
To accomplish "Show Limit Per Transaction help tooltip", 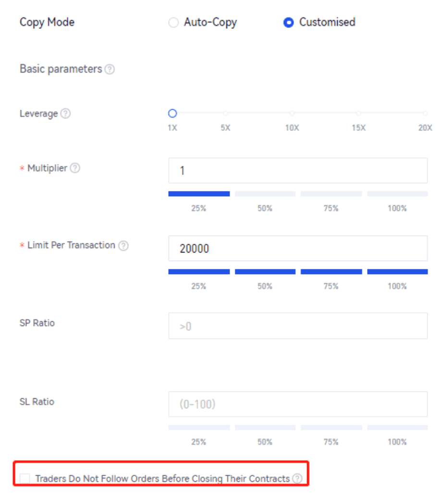I will pos(123,246).
